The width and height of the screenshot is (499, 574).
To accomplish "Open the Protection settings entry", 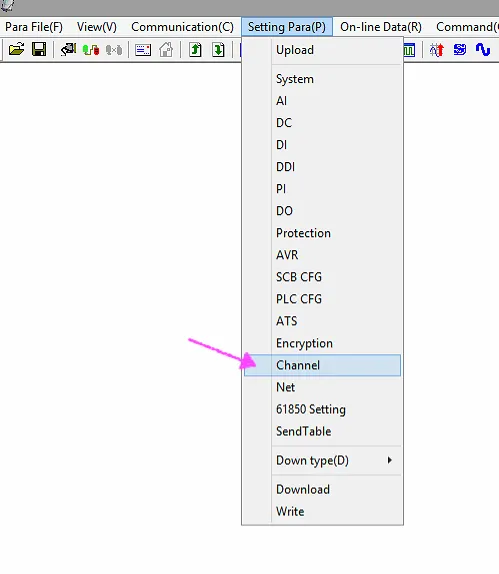I will click(322, 233).
